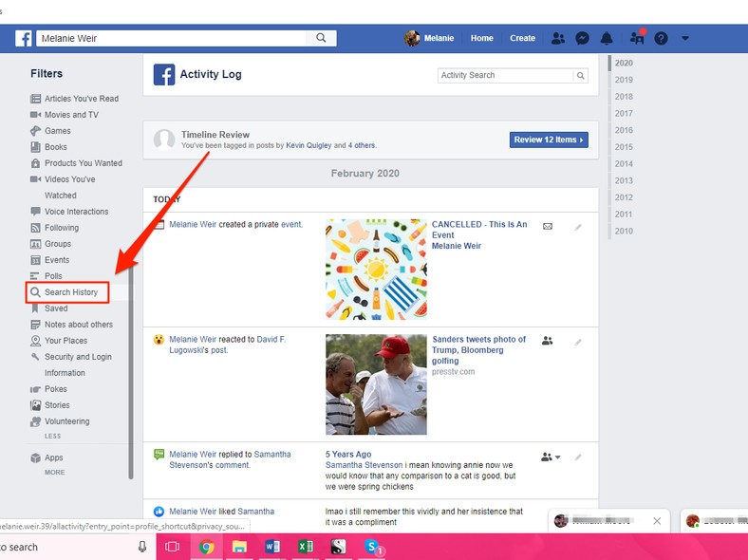
Task: Open Friend Requests icon
Action: [557, 38]
